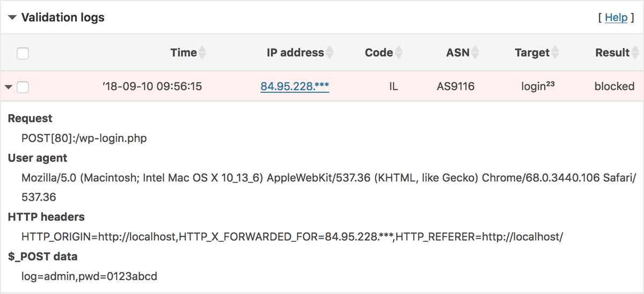Click the Result column sort arrows

[635, 53]
